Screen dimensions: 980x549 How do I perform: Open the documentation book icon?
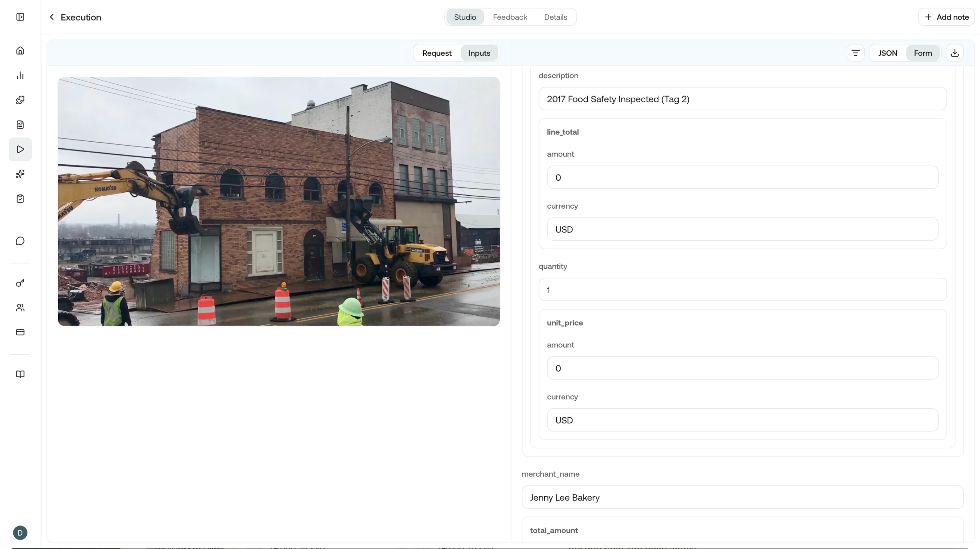tap(20, 374)
